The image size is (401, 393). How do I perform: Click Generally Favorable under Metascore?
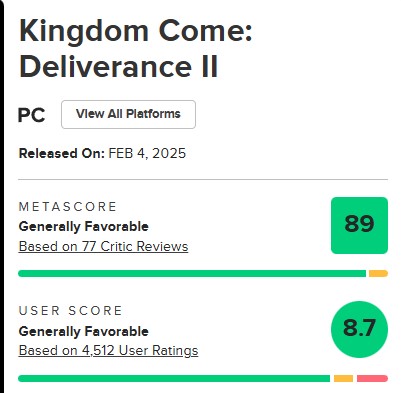(84, 227)
